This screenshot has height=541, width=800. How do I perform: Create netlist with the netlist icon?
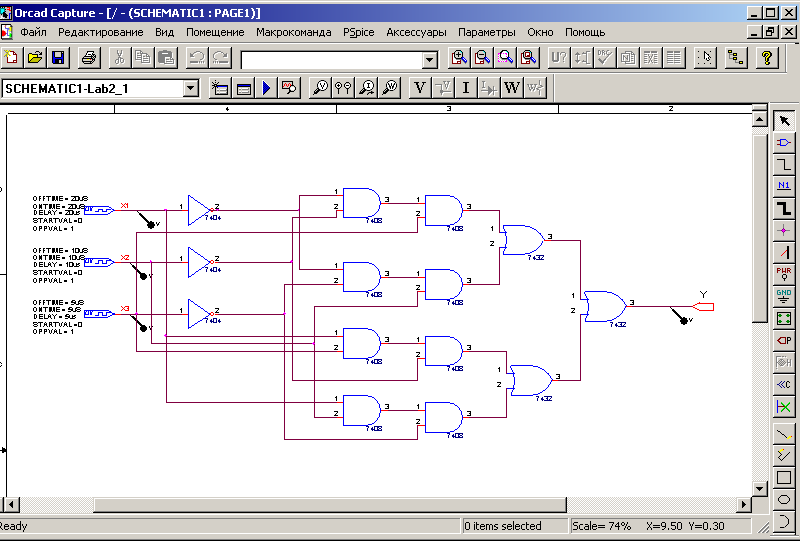[628, 58]
